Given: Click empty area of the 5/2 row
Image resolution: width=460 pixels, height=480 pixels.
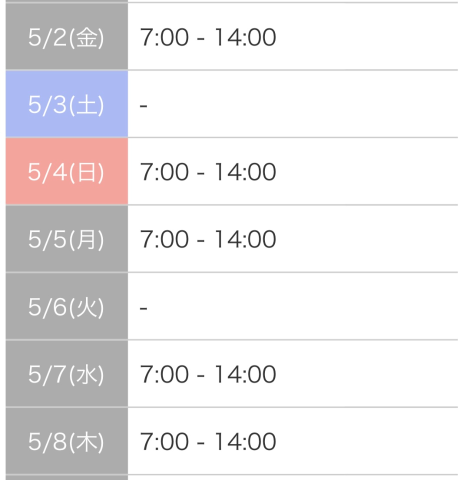Looking at the screenshot, I should [x=367, y=36].
